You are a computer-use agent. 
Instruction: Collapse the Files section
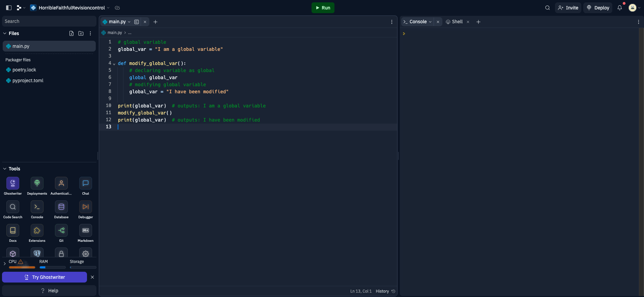(x=5, y=33)
